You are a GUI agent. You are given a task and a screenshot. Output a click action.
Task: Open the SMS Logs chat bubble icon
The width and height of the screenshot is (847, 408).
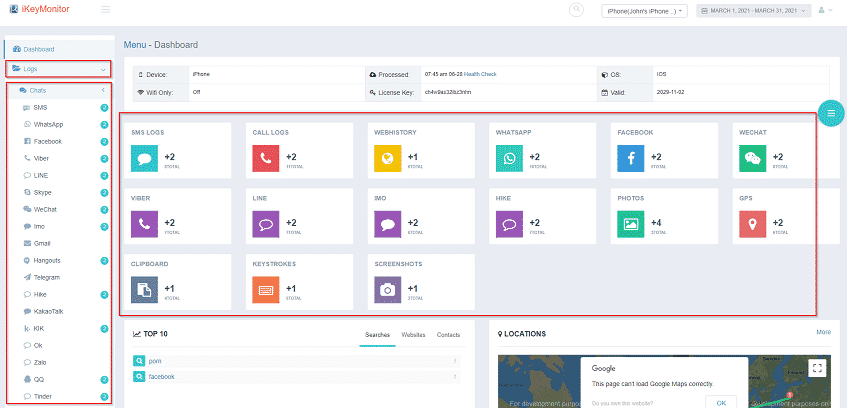coord(144,158)
